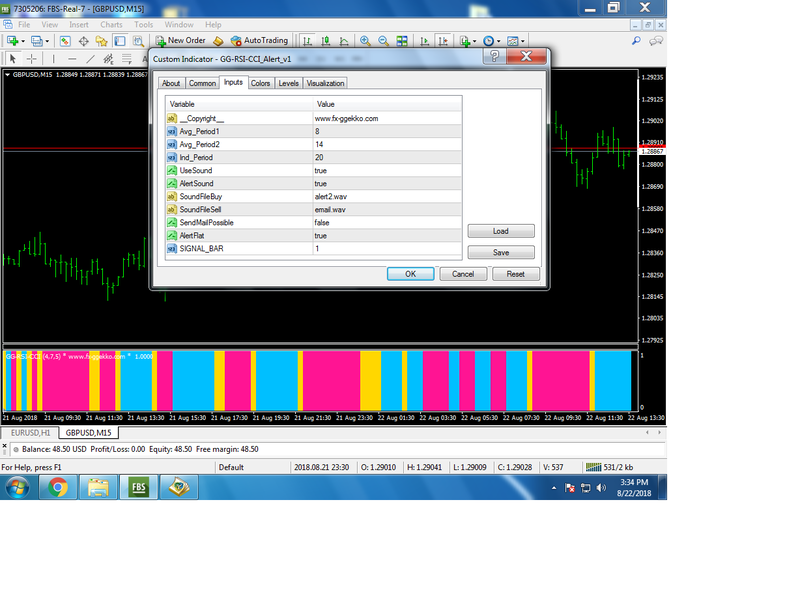
Task: Switch to the Colors tab
Action: tap(260, 83)
